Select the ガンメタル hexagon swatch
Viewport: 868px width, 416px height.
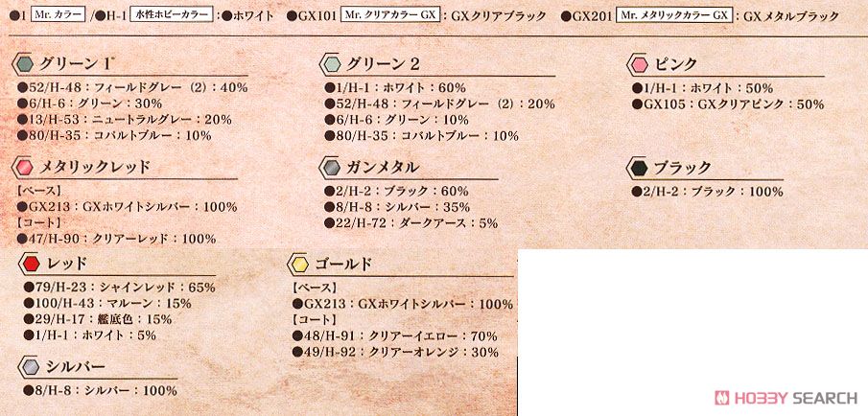coord(331,168)
